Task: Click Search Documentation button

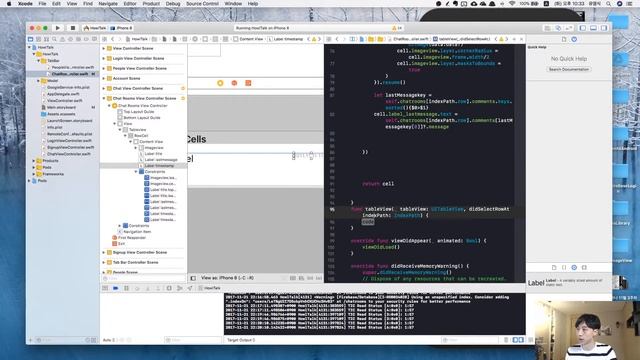Action: [x=569, y=69]
